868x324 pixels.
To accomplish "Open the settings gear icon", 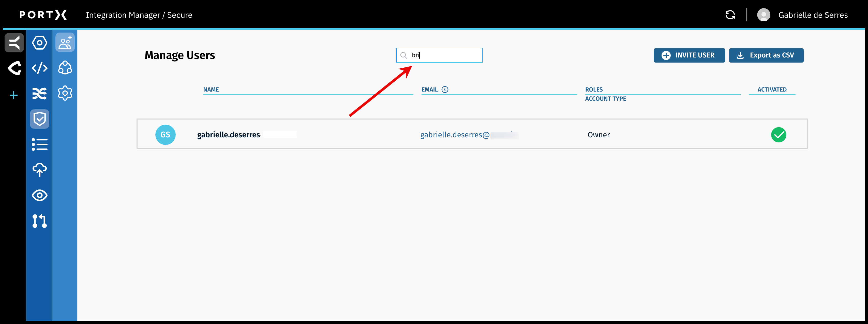I will 65,93.
